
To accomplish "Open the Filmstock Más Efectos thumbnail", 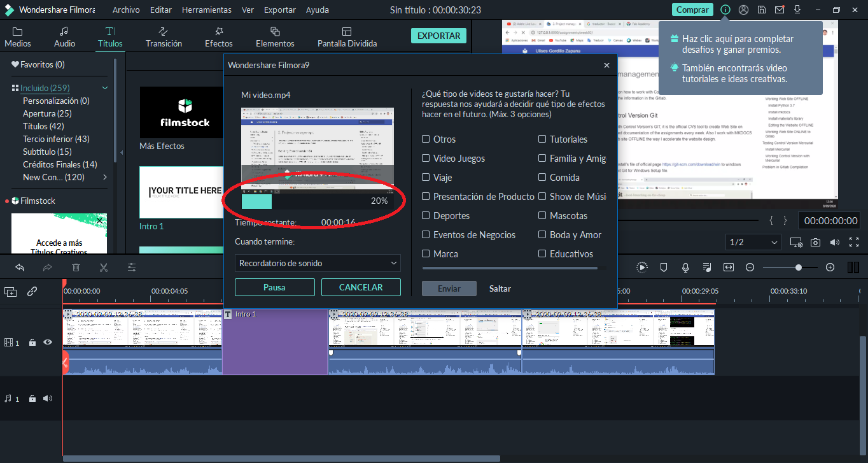I will (x=180, y=112).
